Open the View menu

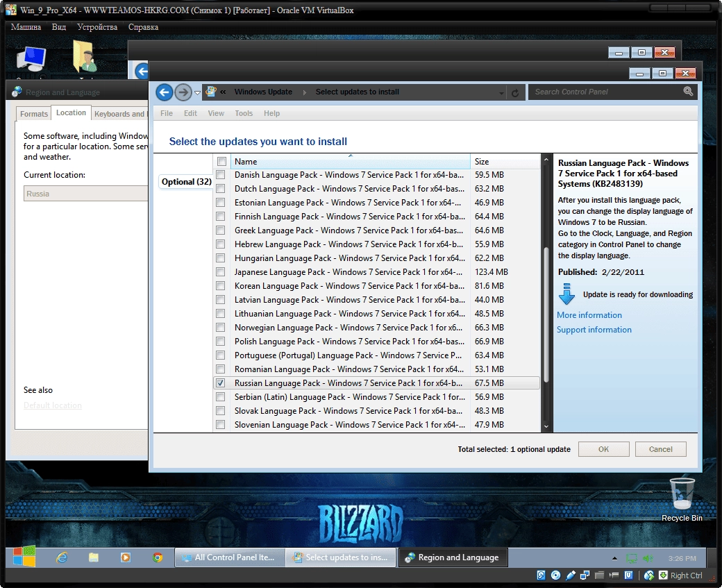click(215, 113)
